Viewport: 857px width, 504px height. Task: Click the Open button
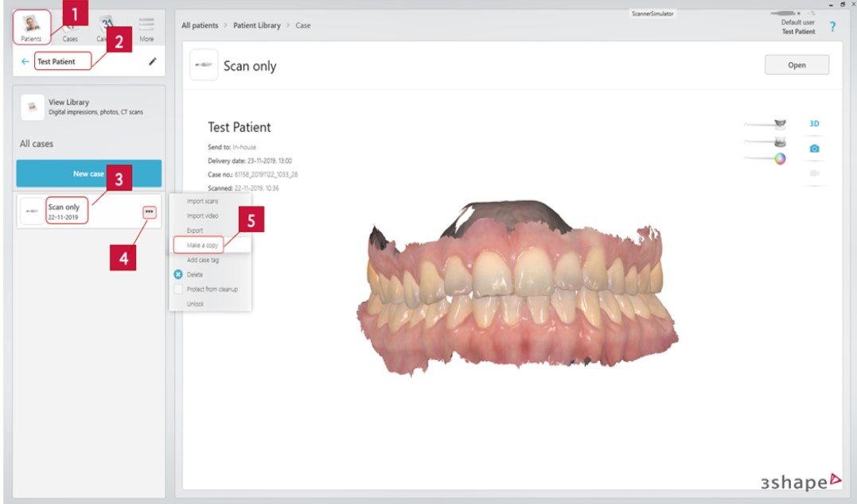(797, 65)
